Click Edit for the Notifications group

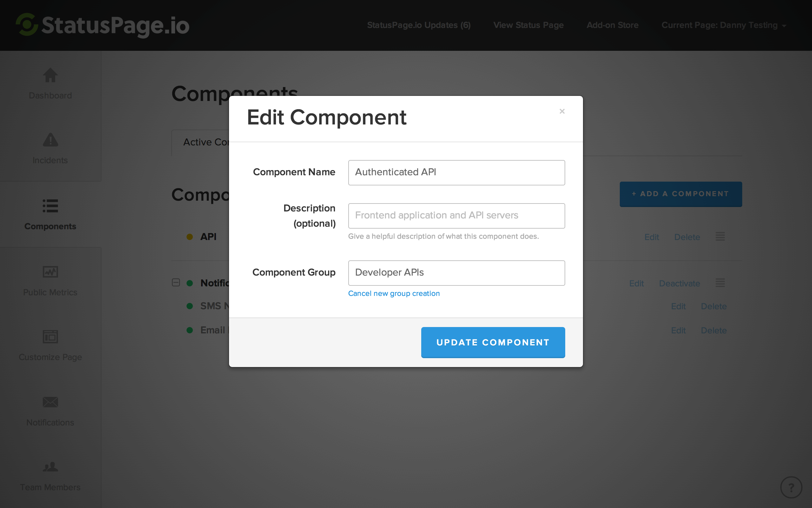point(637,284)
